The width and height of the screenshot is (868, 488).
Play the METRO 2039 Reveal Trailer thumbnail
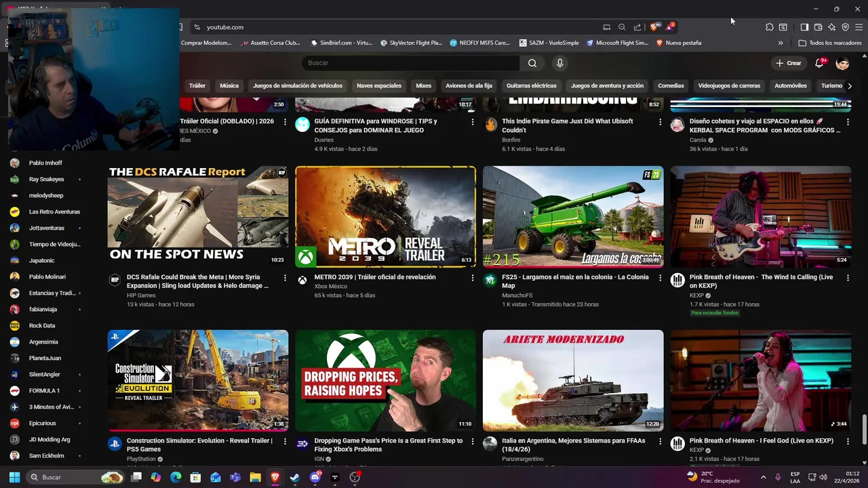coord(385,217)
